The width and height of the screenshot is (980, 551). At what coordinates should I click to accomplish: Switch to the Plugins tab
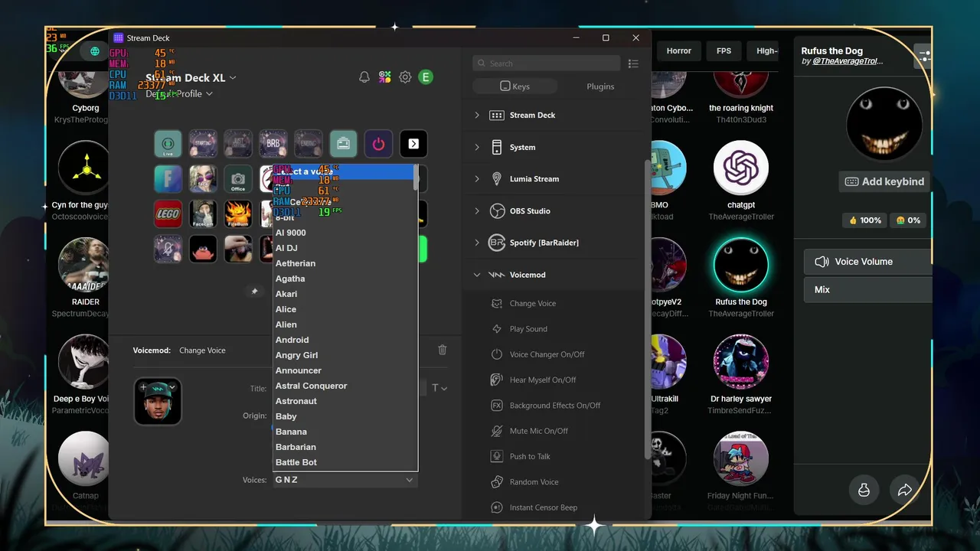(x=600, y=86)
